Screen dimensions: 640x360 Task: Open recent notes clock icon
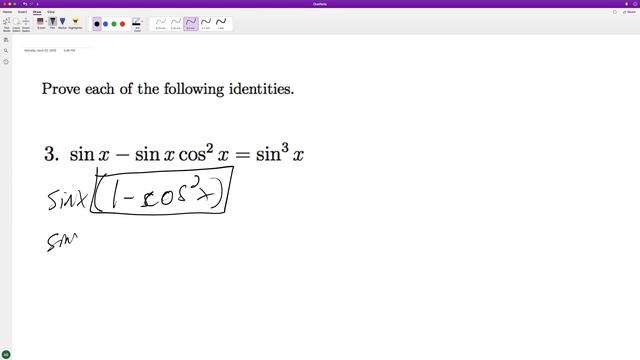[6, 62]
